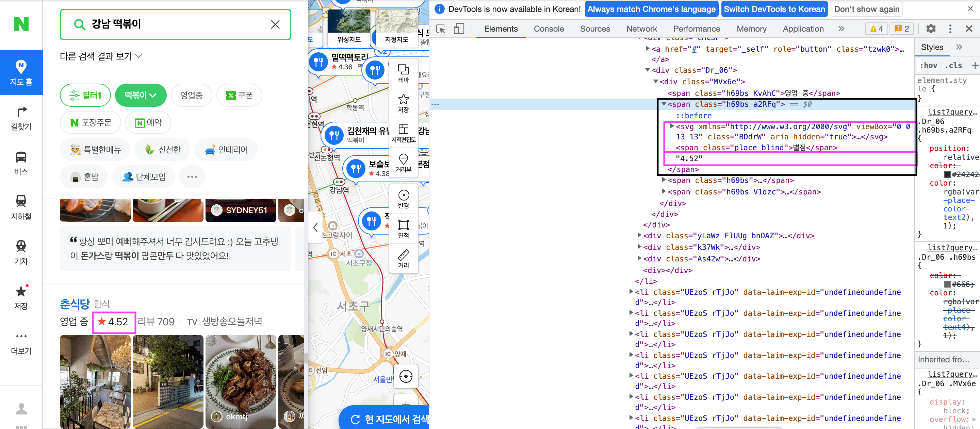Toggle the 지적편집도 map layer
This screenshot has height=429, width=980.
(403, 133)
